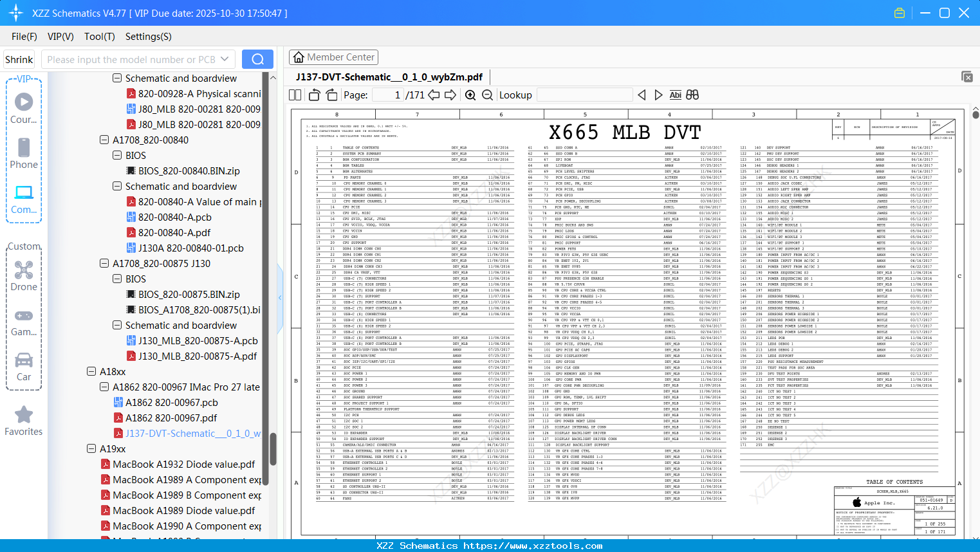Collapse the A18xx tree node
The image size is (980, 552).
[91, 372]
